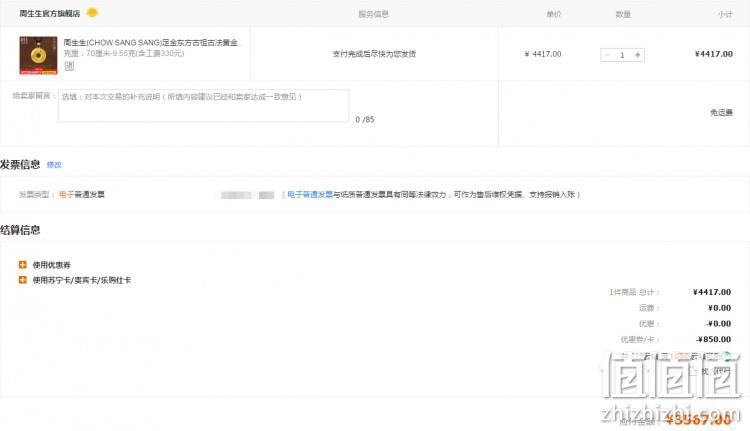Click the 运费 amount ¥0.00
Viewport: 750px width, 431px height.
(719, 308)
